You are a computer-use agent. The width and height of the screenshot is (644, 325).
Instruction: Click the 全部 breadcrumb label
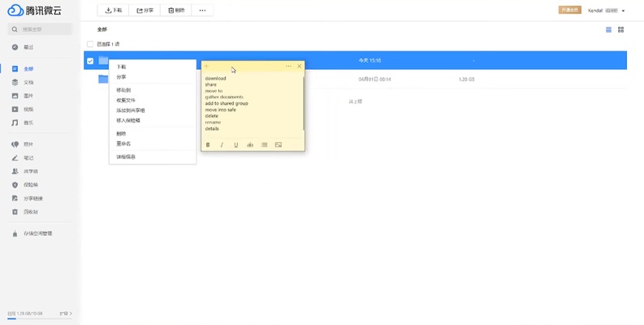[x=102, y=29]
